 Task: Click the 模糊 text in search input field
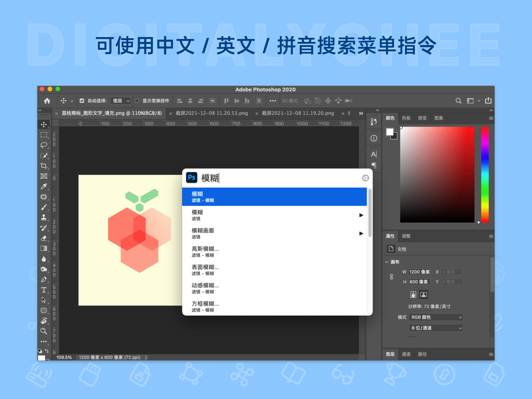click(x=210, y=178)
